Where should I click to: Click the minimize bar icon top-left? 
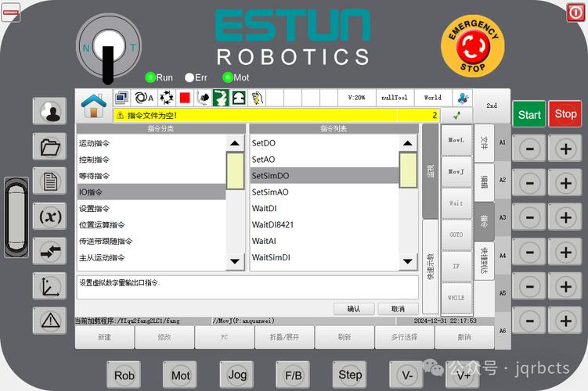[x=10, y=13]
